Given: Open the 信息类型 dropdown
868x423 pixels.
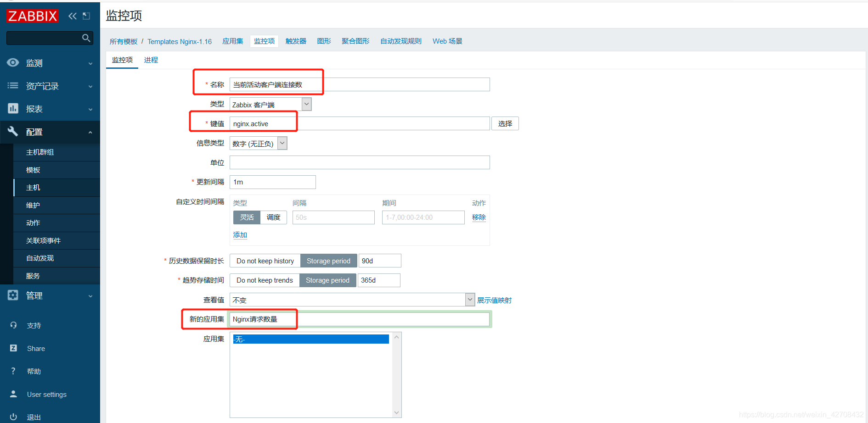Looking at the screenshot, I should [259, 143].
